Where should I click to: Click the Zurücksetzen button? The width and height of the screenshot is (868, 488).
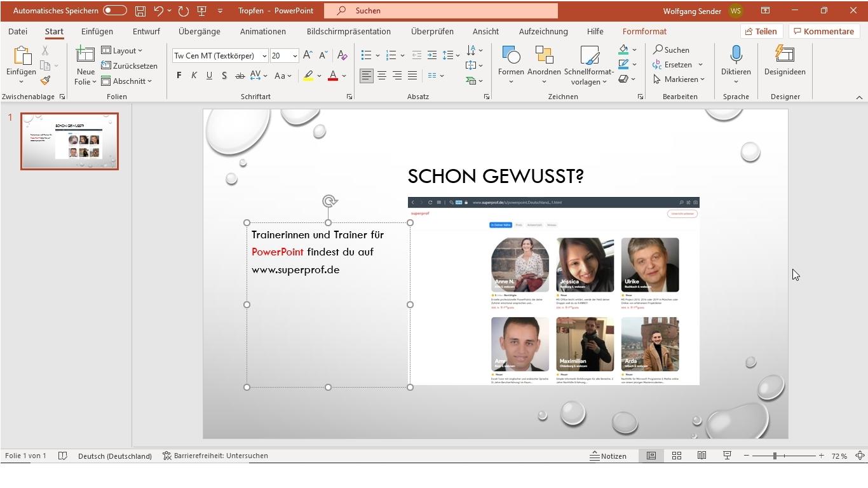coord(129,65)
